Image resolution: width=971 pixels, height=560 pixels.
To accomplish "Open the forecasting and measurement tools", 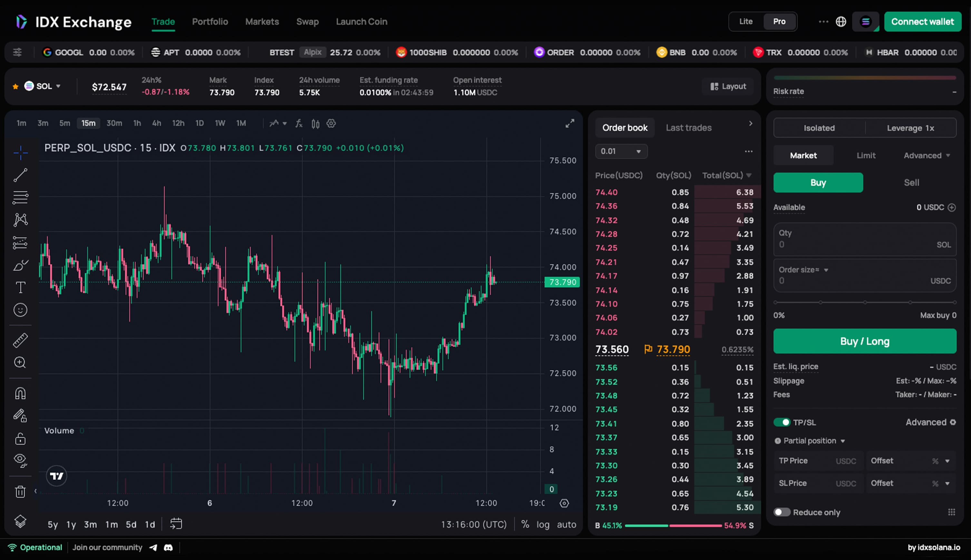I will [20, 242].
